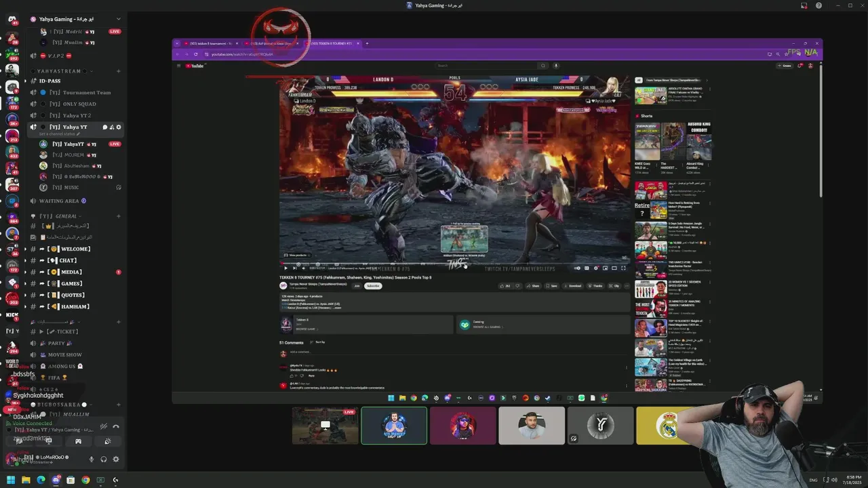This screenshot has height=488, width=868.
Task: Click fullscreen icon in streamed YouTube player
Action: (625, 268)
